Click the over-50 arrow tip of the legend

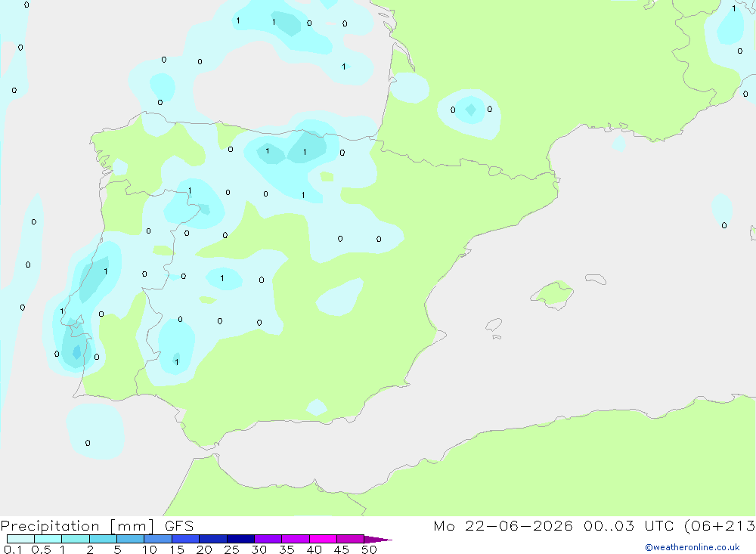click(378, 540)
